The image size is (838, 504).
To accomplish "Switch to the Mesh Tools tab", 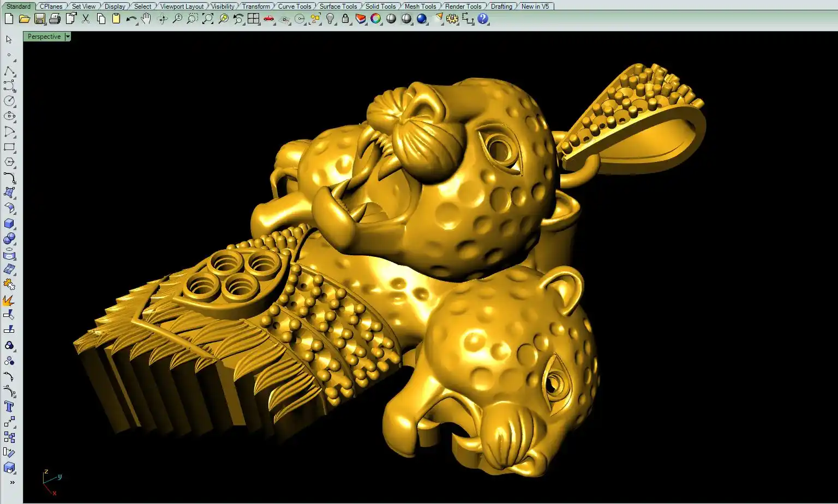I will [420, 7].
